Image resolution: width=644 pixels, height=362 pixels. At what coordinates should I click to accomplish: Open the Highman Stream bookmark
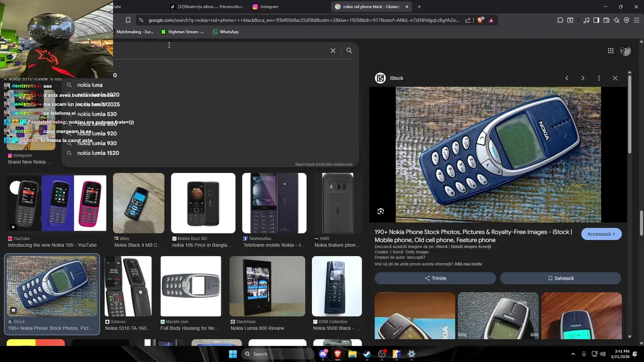(x=182, y=32)
